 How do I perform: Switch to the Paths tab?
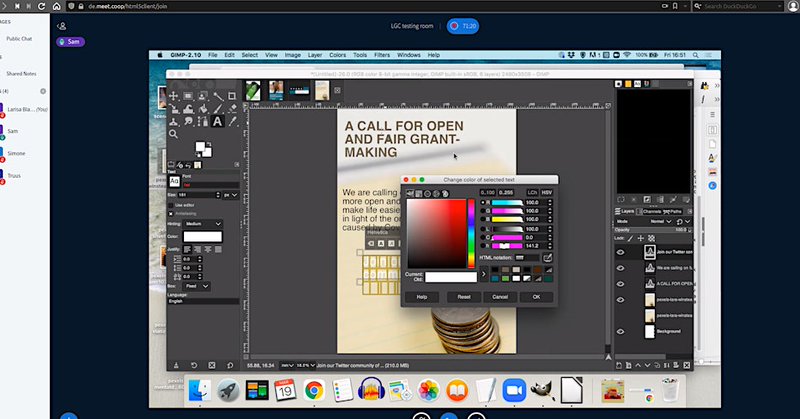(673, 211)
